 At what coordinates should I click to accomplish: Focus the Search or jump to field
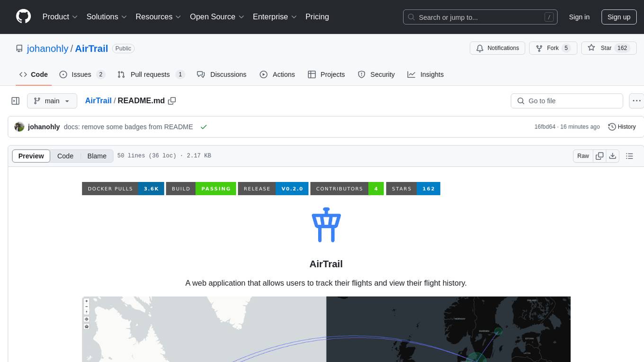pos(480,17)
